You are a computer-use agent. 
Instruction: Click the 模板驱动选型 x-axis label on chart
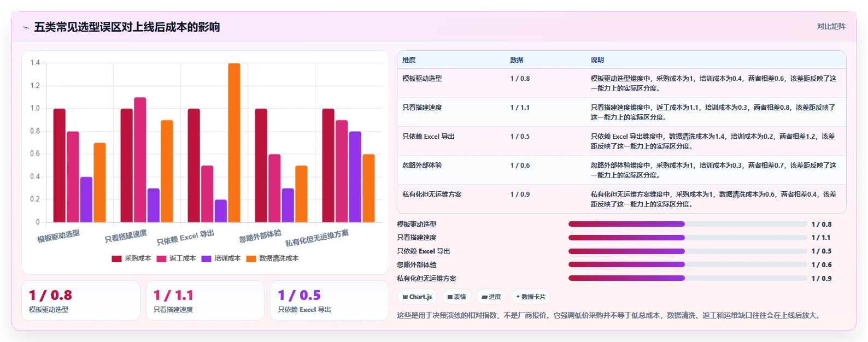[58, 236]
